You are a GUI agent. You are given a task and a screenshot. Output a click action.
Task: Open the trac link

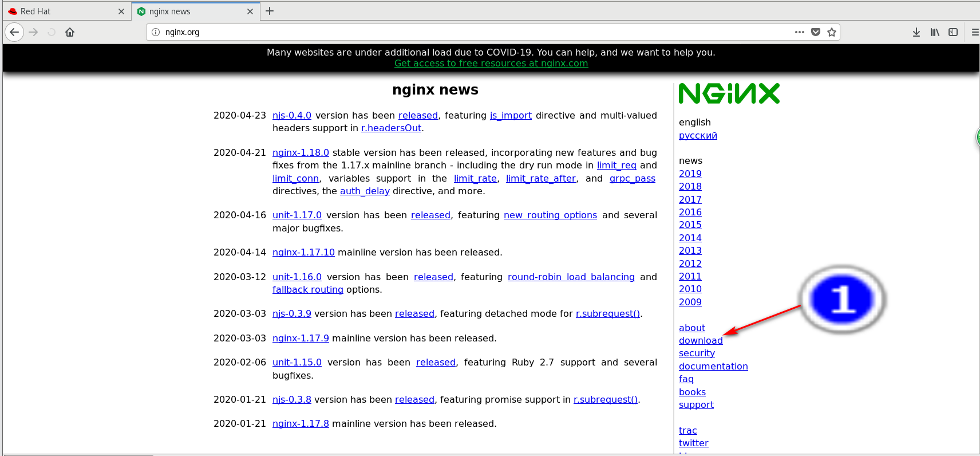[688, 430]
